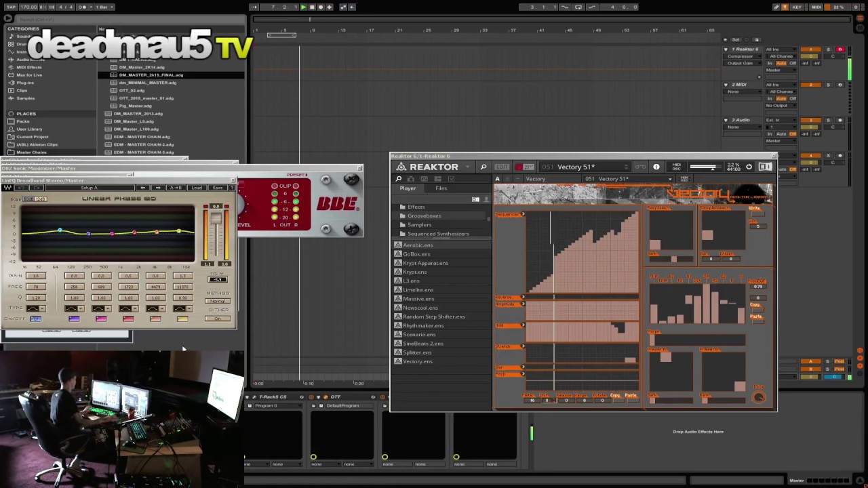Collapse the 2 MIDI track

point(726,85)
